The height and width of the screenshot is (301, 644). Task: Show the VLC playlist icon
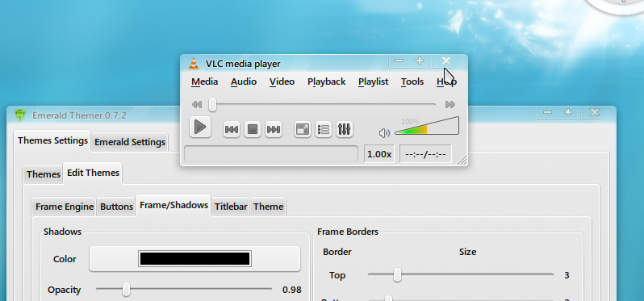pyautogui.click(x=324, y=130)
